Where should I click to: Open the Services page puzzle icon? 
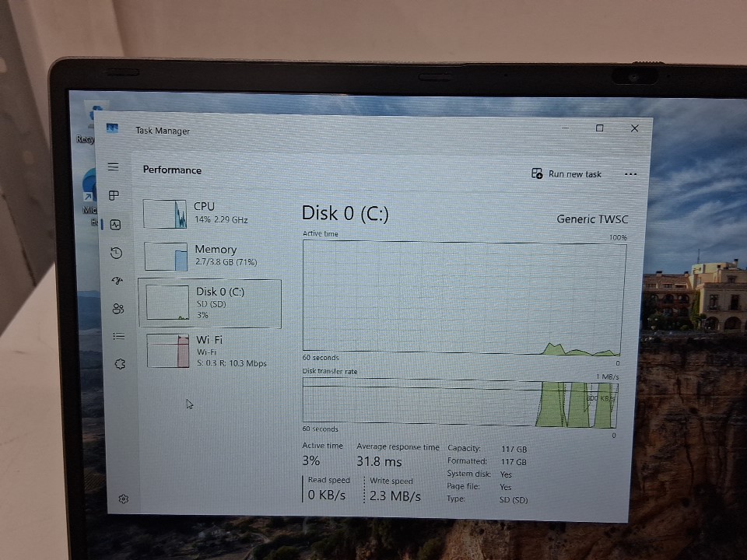pyautogui.click(x=120, y=363)
